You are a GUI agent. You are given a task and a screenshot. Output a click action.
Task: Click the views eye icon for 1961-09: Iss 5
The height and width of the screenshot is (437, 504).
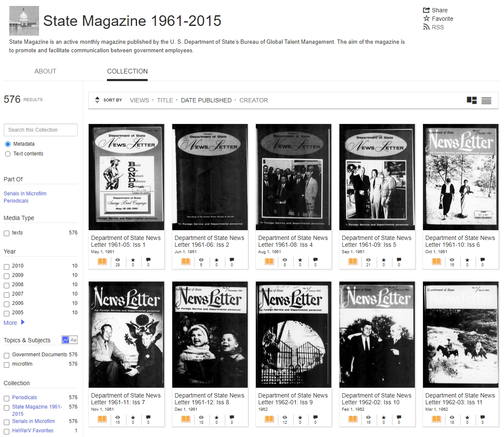368,259
